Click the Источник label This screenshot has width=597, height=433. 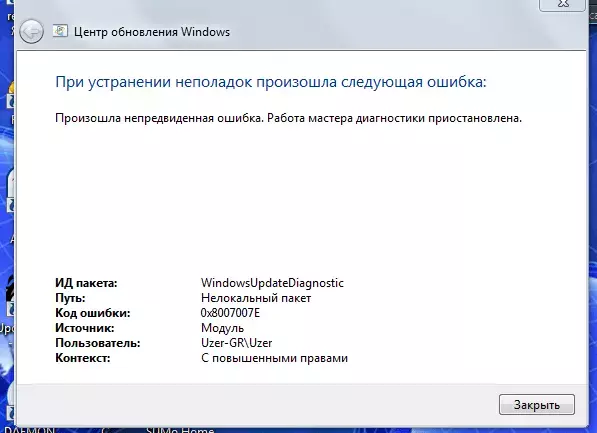85,328
